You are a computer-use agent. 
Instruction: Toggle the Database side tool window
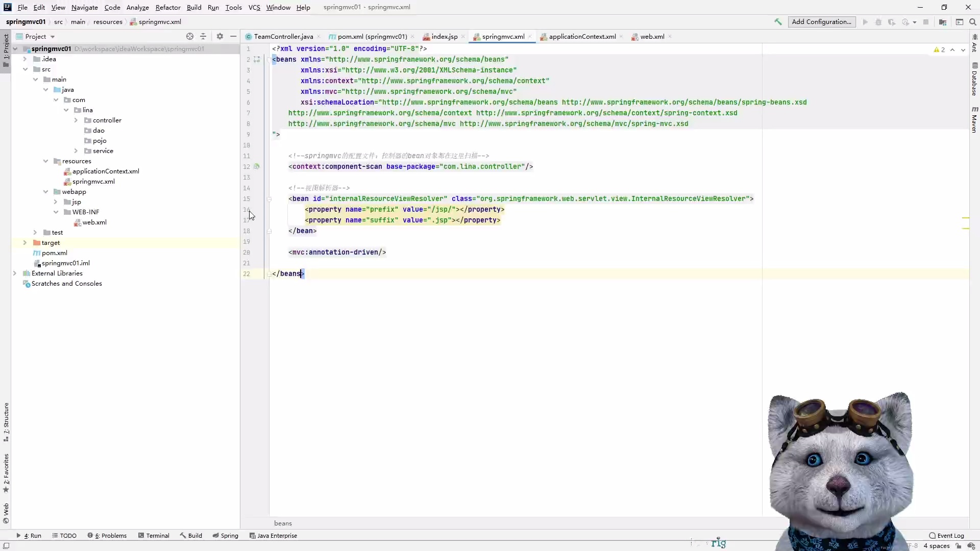974,79
